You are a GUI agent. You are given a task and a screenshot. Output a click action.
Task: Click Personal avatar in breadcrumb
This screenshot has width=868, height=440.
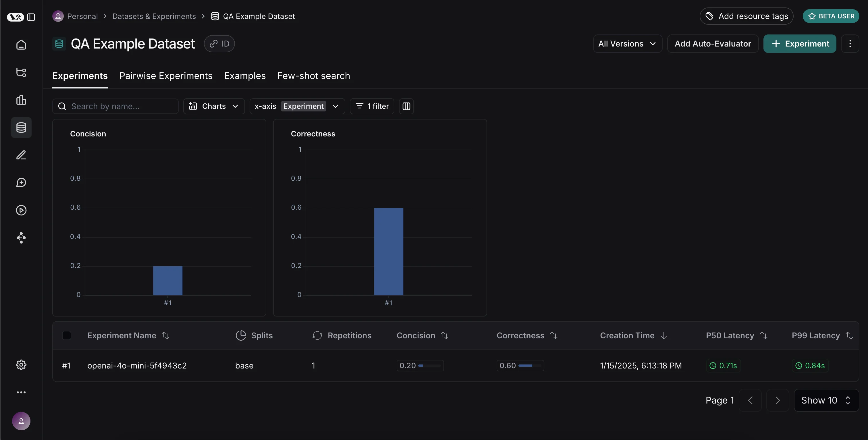pos(58,16)
